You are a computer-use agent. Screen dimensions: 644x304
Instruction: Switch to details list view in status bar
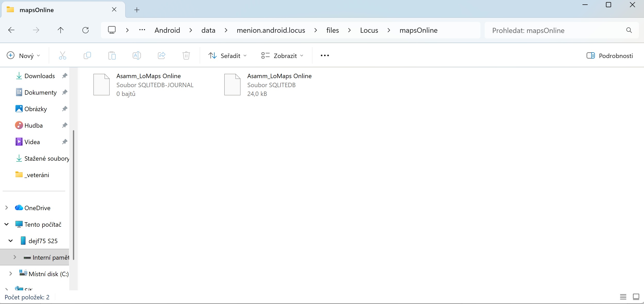pos(623,297)
